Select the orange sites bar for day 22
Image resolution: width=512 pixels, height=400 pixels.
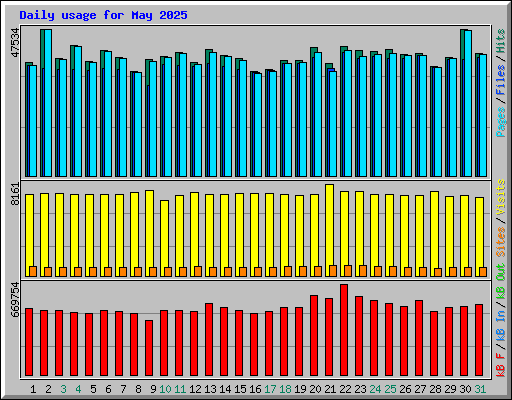tap(348, 271)
